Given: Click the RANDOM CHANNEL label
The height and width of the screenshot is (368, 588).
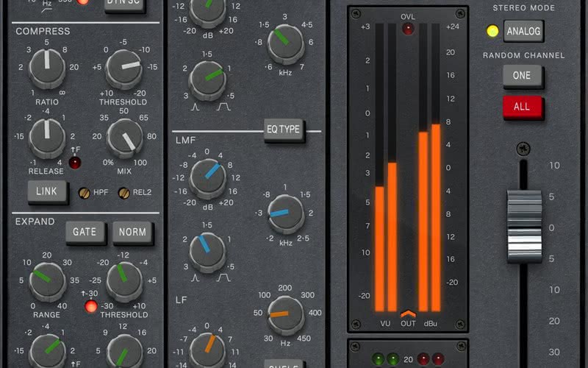Looking at the screenshot, I should pyautogui.click(x=523, y=56).
